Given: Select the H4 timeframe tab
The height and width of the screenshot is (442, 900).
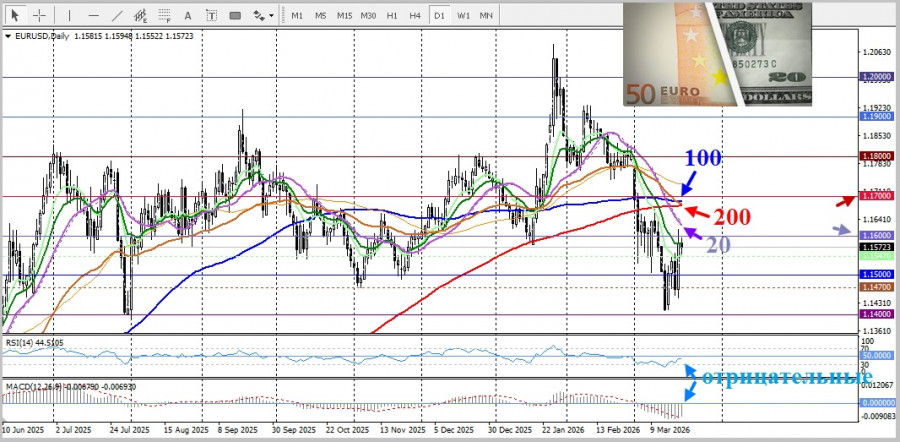Looking at the screenshot, I should tap(415, 16).
